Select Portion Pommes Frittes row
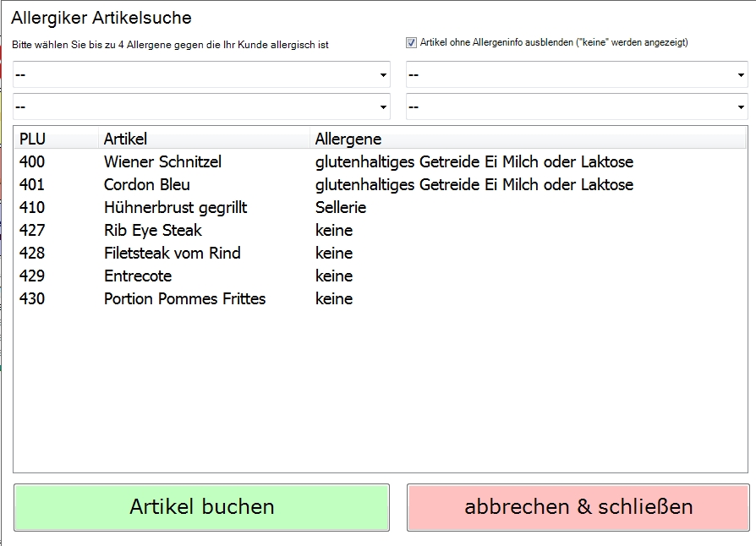Viewport: 756px width, 546px height. [x=381, y=299]
